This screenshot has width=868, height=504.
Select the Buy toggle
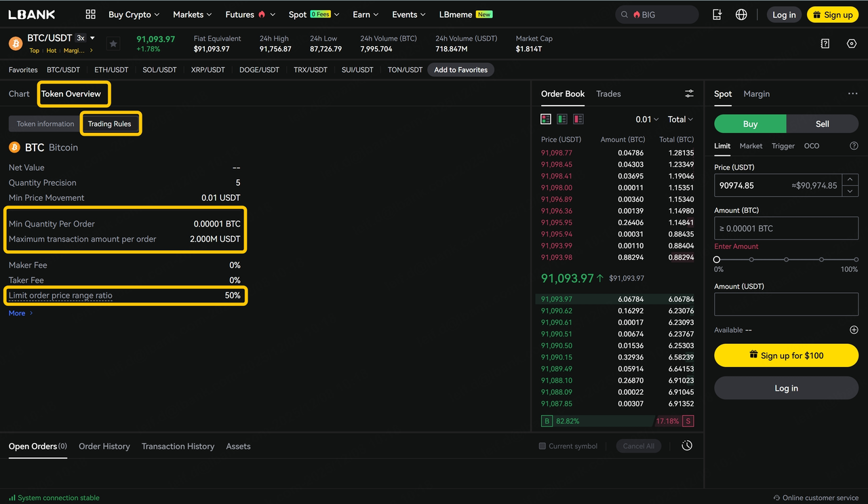750,123
